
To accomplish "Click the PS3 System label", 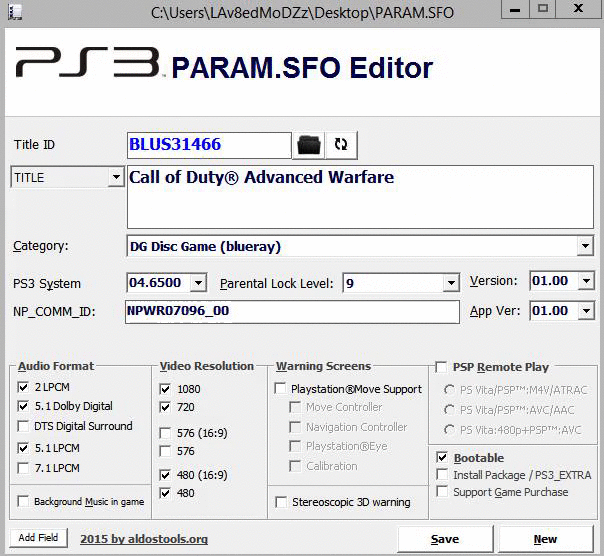I will tap(47, 284).
